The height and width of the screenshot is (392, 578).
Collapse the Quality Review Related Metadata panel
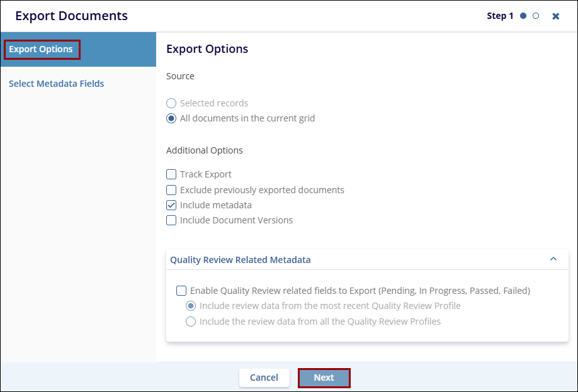[553, 259]
